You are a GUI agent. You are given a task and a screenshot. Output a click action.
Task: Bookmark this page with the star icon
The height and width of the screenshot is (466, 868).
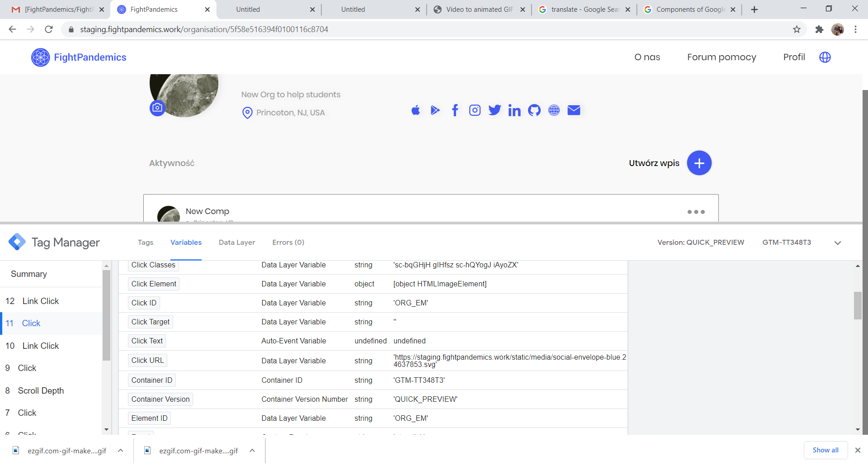point(797,29)
